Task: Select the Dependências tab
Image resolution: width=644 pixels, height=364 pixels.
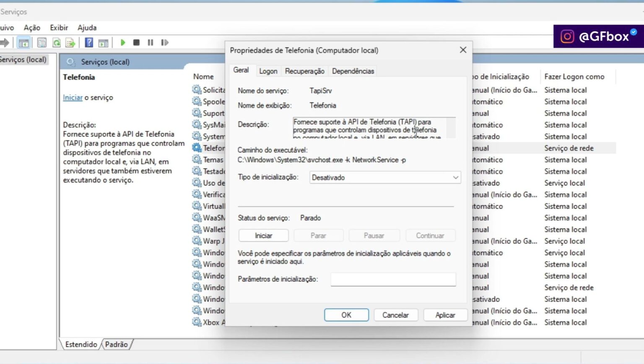Action: tap(353, 71)
